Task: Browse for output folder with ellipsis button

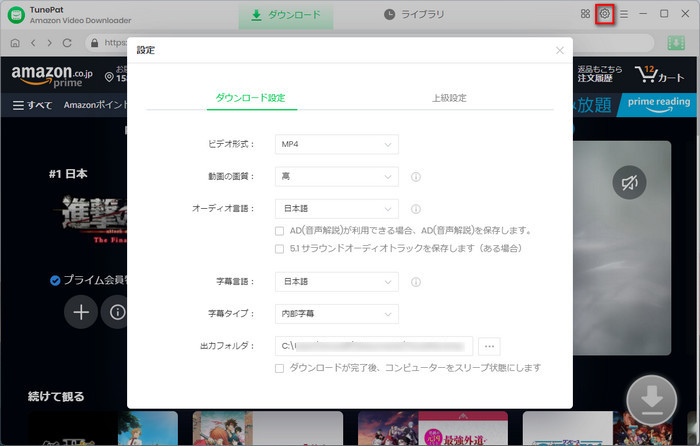Action: click(x=489, y=346)
